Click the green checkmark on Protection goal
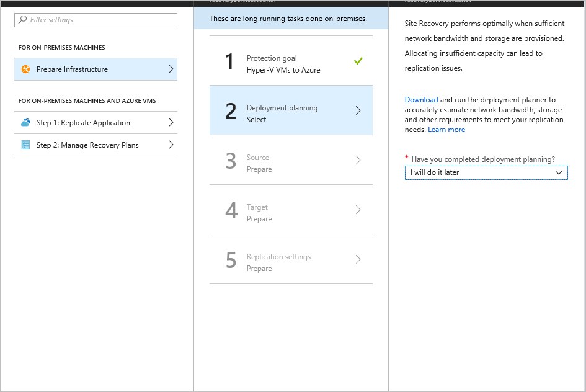The width and height of the screenshot is (586, 392). [358, 61]
